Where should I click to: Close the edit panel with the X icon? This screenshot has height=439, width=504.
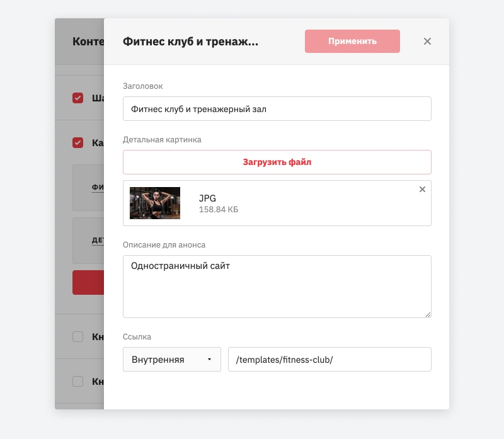[427, 42]
